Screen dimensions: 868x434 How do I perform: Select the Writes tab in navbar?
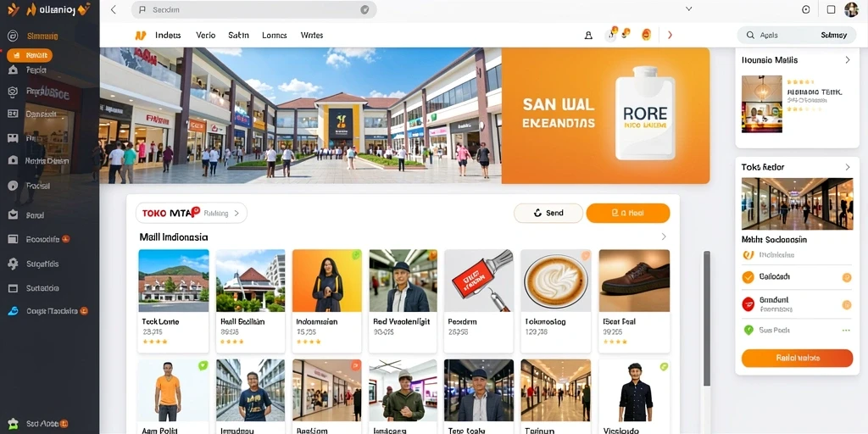coord(312,35)
